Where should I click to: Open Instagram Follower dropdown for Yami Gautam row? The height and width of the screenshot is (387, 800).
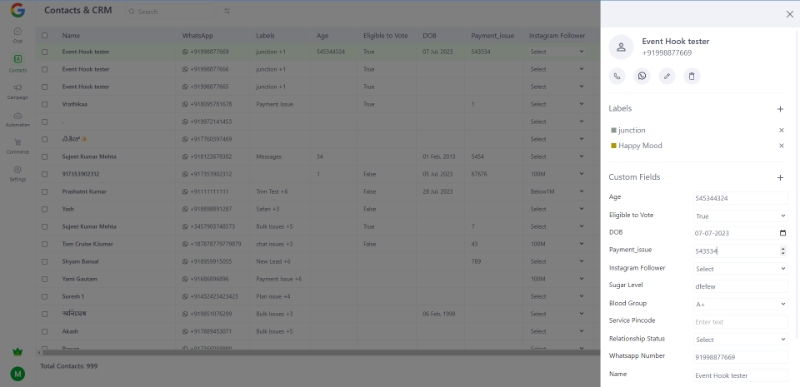click(x=557, y=279)
